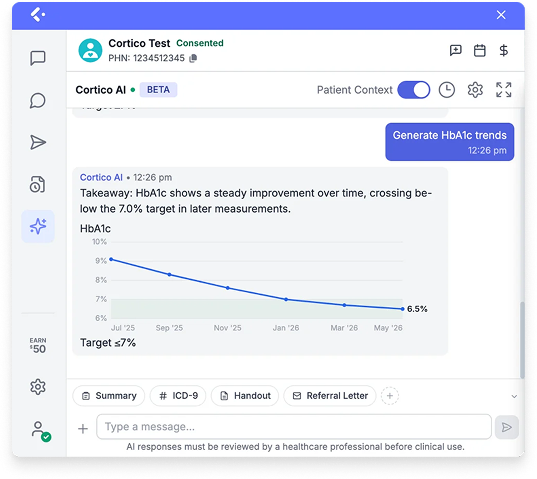Open user account status icon
The width and height of the screenshot is (537, 479).
tap(41, 431)
